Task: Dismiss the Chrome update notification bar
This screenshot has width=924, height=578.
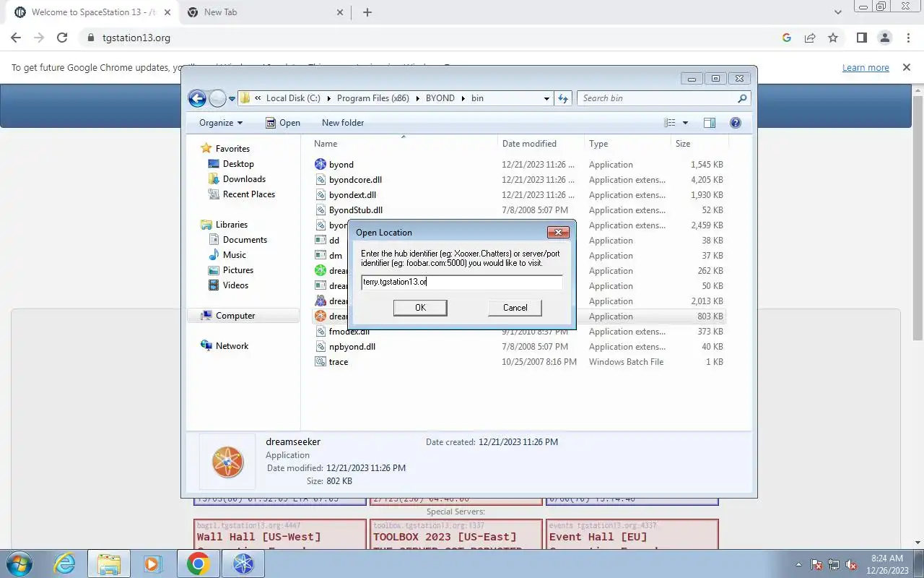Action: tap(907, 67)
